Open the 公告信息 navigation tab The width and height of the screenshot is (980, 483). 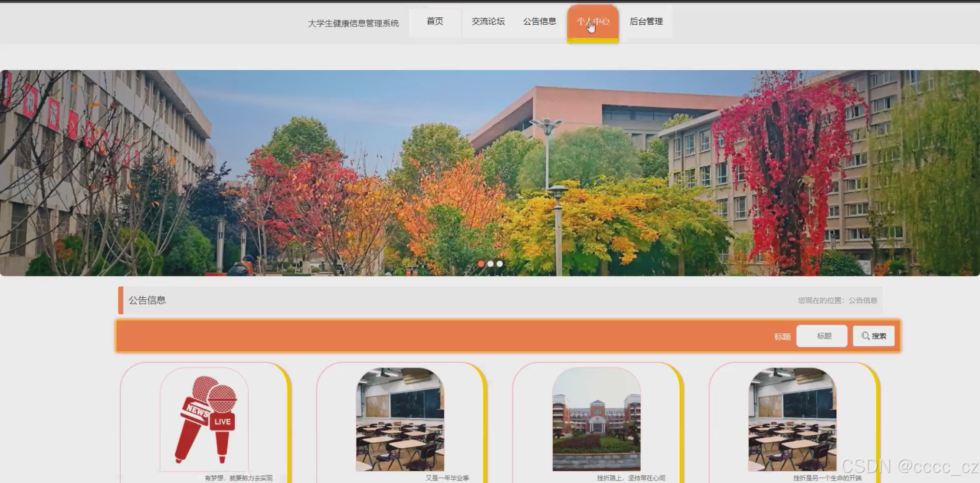pos(539,21)
